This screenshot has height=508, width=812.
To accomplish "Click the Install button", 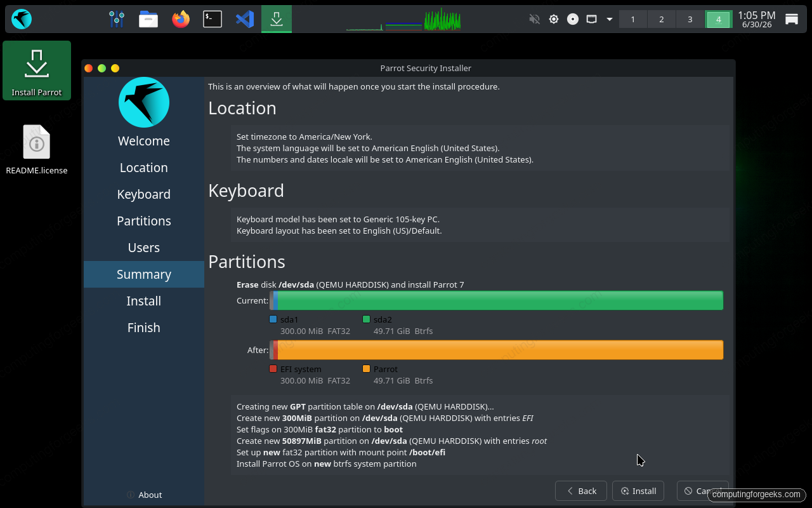I will pos(638,491).
